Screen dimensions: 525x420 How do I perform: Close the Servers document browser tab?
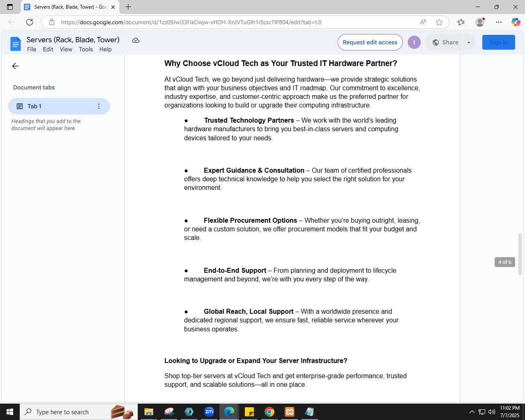click(x=113, y=7)
